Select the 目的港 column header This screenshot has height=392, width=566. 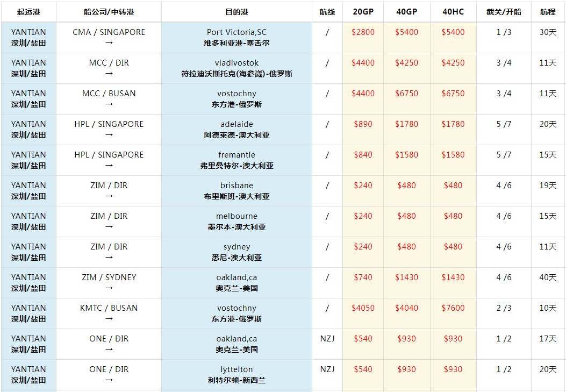(x=237, y=12)
